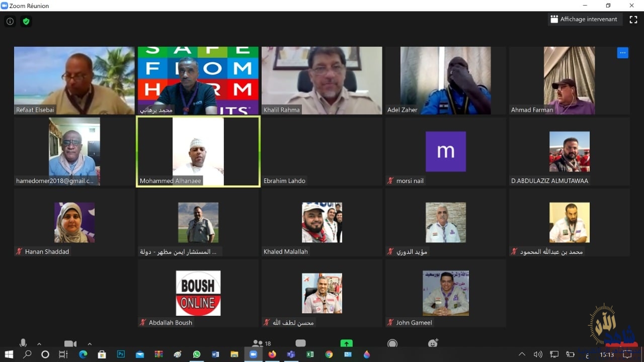This screenshot has width=644, height=362.
Task: Open the reactions emoji menu
Action: coord(433,343)
